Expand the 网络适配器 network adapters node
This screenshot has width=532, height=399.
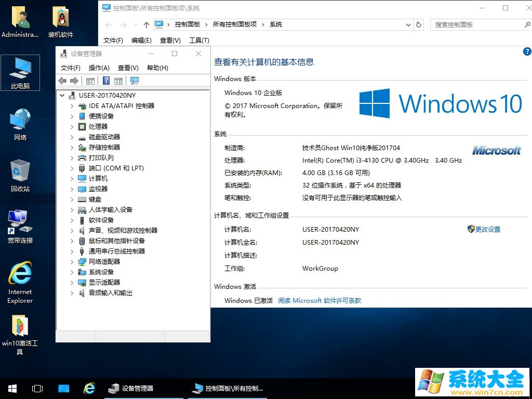[x=72, y=262]
